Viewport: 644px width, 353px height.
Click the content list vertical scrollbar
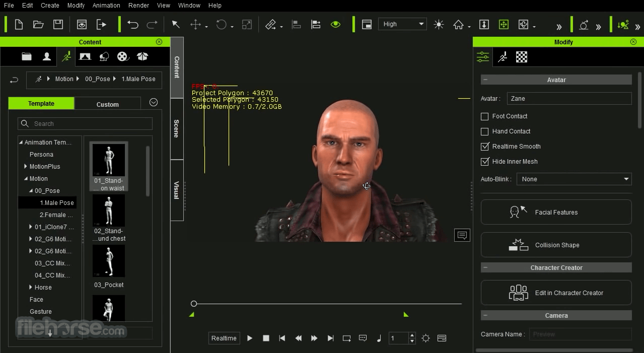[148, 171]
